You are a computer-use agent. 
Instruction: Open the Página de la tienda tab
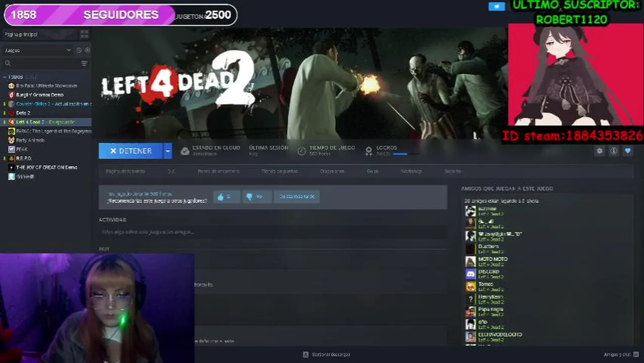click(125, 171)
